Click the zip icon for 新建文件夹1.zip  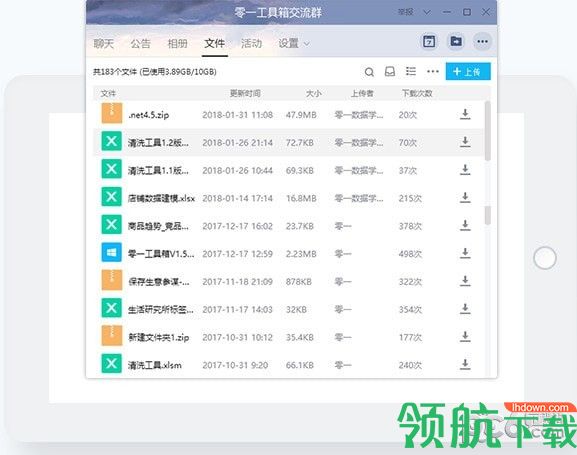coord(111,335)
